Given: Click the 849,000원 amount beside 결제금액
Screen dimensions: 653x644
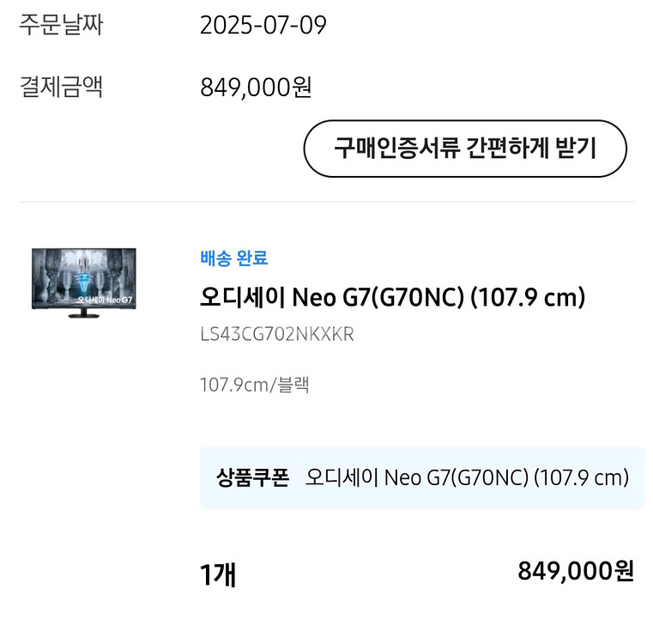Looking at the screenshot, I should [x=256, y=87].
